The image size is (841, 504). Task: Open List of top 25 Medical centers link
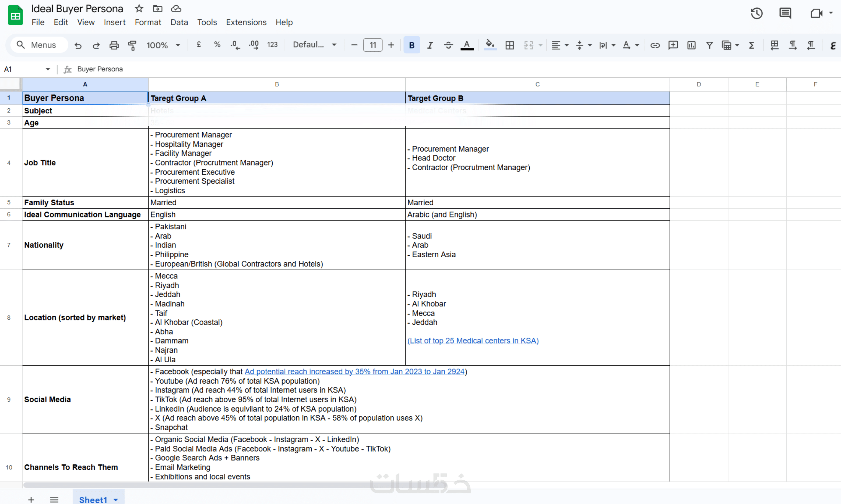click(473, 341)
